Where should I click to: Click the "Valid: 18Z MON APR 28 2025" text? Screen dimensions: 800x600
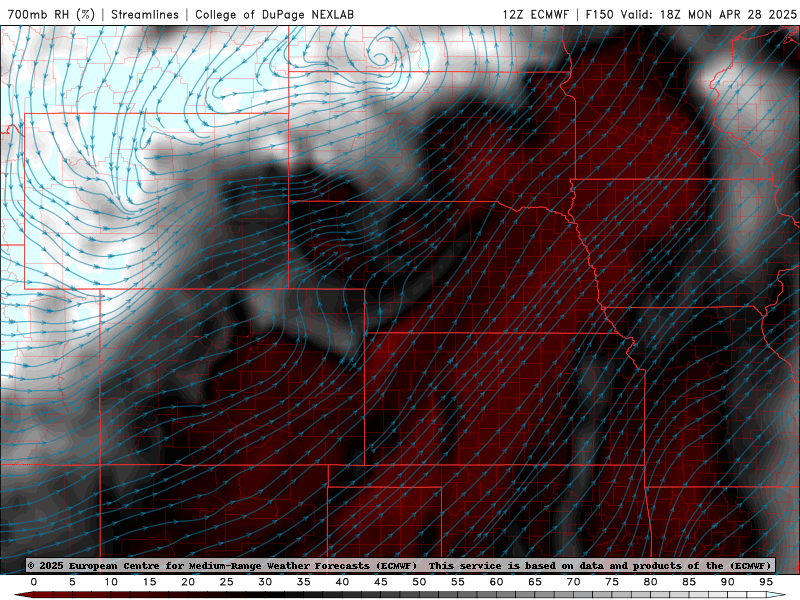click(x=709, y=15)
